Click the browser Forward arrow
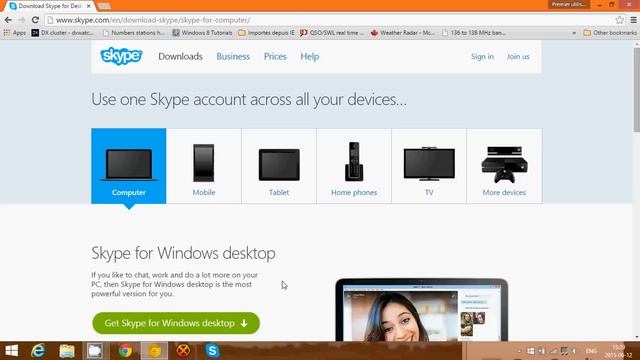640x360 pixels. (x=22, y=20)
